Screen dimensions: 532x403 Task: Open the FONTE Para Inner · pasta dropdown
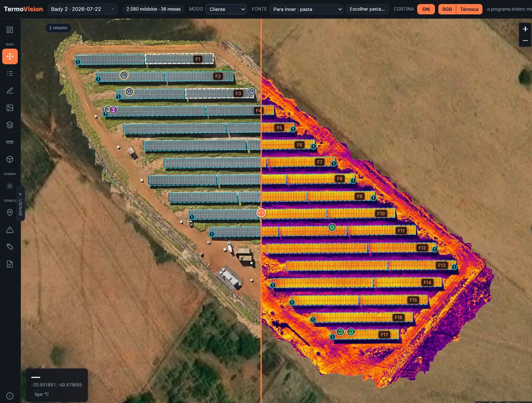pyautogui.click(x=306, y=9)
